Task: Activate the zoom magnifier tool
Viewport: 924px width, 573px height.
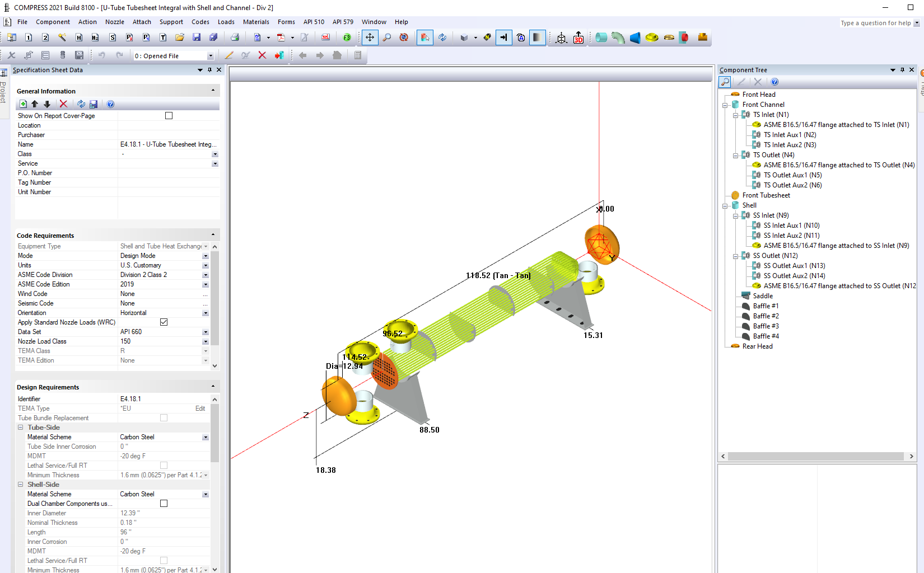Action: 387,37
